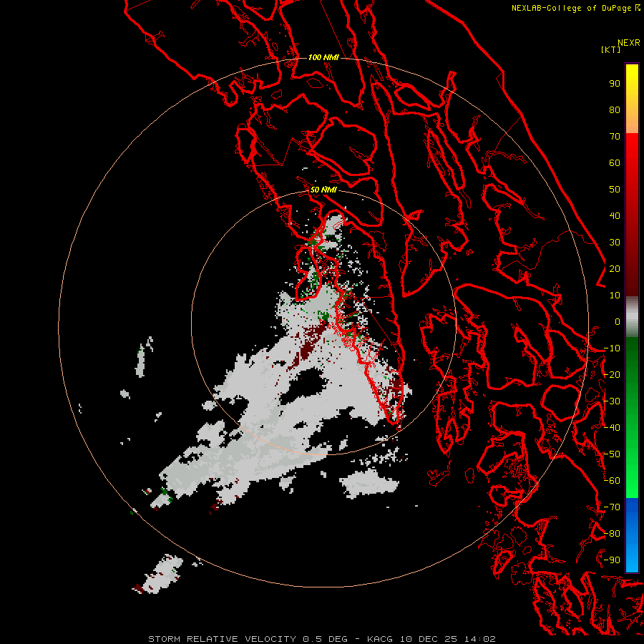Click the -50 value on the velocity scale
The height and width of the screenshot is (644, 644).
[612, 454]
